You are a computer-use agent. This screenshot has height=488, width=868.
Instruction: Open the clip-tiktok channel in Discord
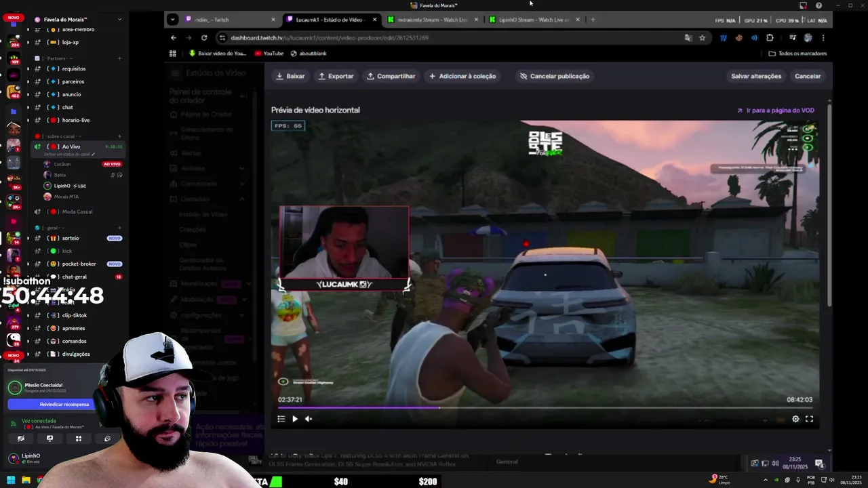coord(75,315)
